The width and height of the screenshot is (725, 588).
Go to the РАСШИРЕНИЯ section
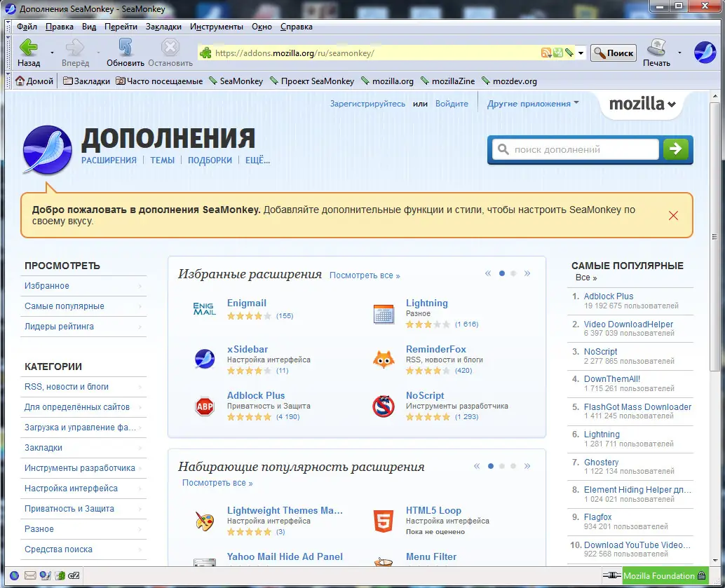[x=109, y=160]
